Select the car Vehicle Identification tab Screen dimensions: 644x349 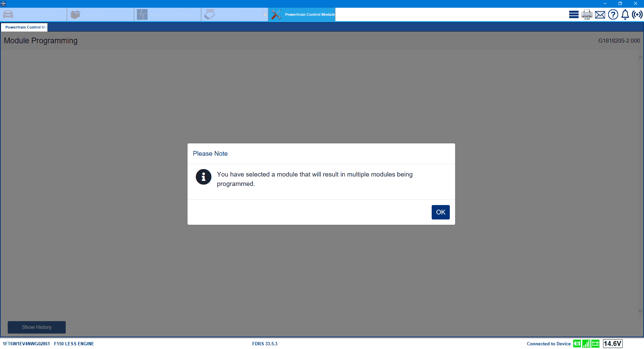[x=34, y=15]
